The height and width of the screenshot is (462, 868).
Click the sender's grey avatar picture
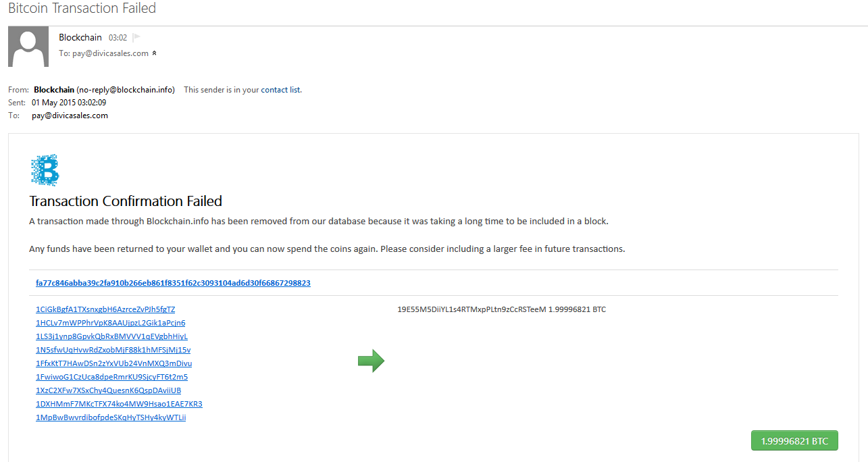[x=28, y=47]
